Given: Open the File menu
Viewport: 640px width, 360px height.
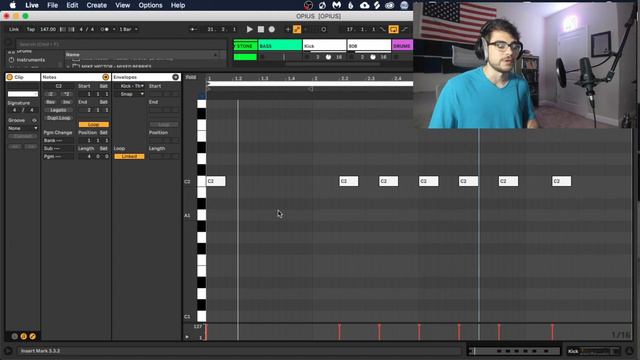Looking at the screenshot, I should point(52,5).
